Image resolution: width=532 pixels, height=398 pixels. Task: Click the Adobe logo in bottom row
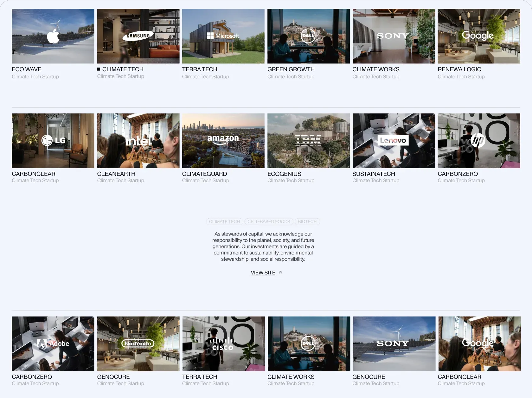[x=53, y=343]
